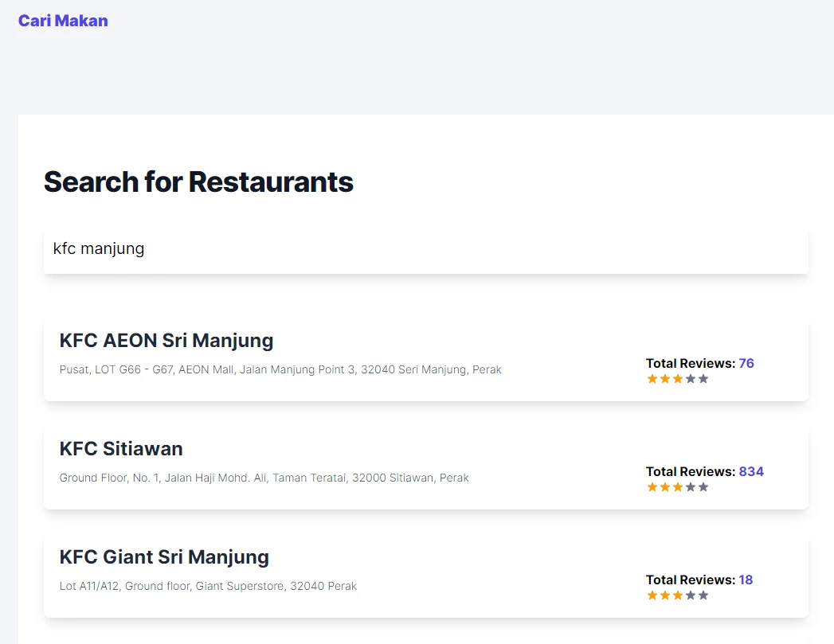Click the Cari Makan logo link
The width and height of the screenshot is (834, 644).
pyautogui.click(x=63, y=21)
